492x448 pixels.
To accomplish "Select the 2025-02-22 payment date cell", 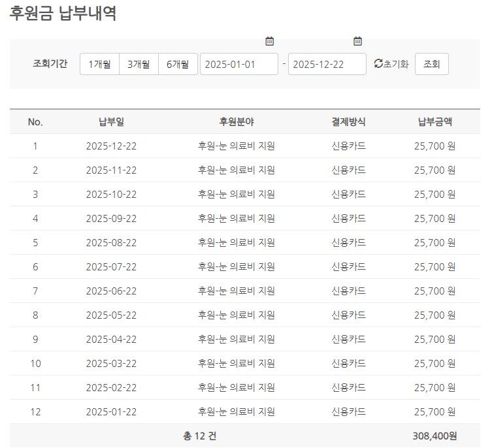I will 111,388.
